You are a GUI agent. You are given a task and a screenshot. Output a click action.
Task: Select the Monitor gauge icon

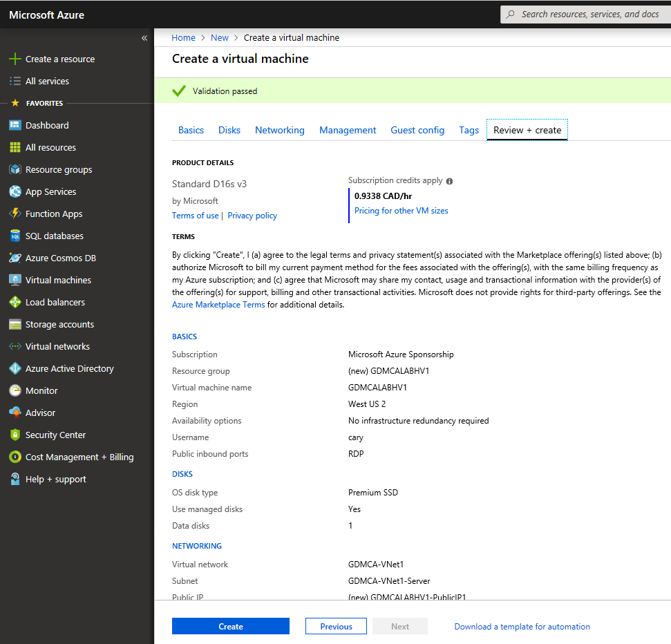(15, 390)
